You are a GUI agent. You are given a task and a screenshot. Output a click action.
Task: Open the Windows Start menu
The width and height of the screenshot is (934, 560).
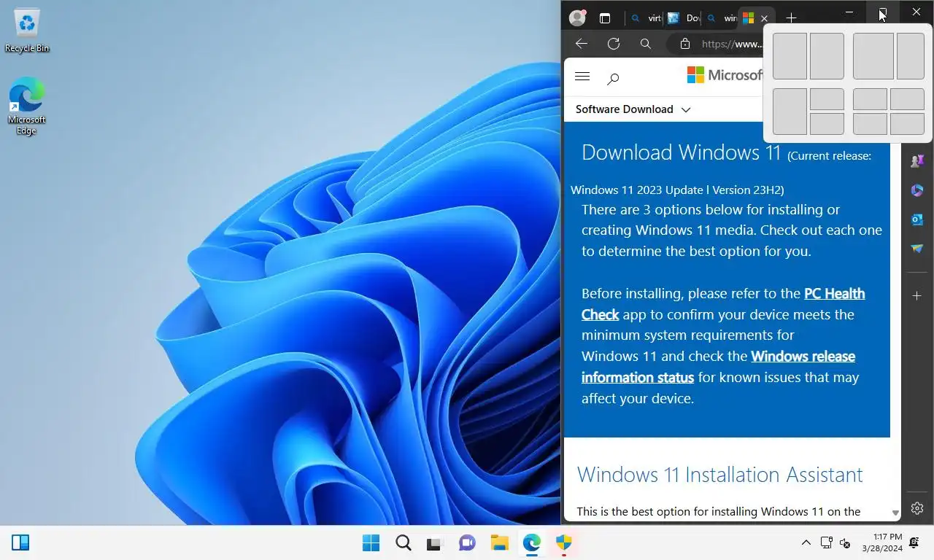(x=371, y=542)
